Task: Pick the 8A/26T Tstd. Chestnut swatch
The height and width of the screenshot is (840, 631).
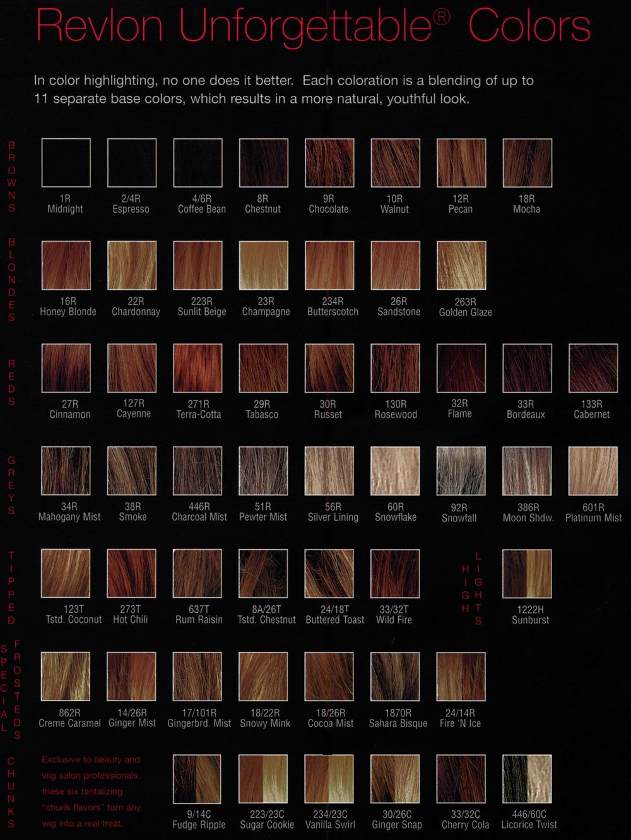Action: pos(264,574)
